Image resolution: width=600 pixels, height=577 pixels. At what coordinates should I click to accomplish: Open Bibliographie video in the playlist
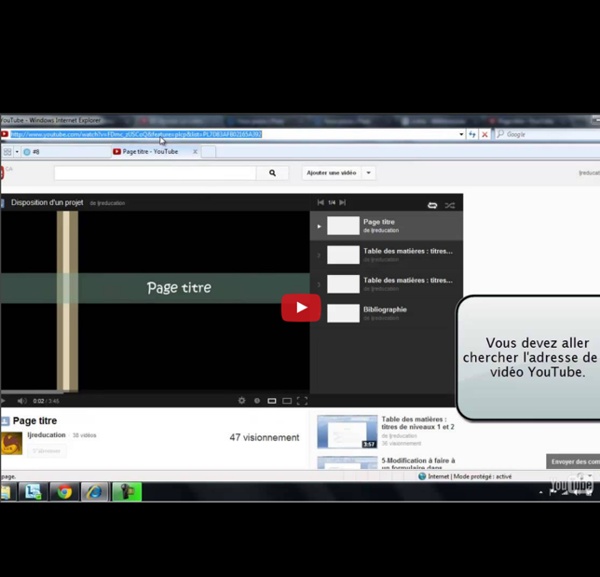click(386, 313)
